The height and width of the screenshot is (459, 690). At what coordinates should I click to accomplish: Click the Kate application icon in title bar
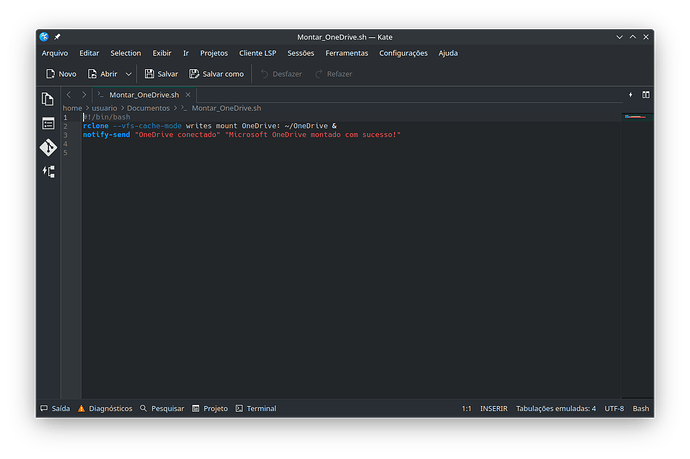coord(44,37)
